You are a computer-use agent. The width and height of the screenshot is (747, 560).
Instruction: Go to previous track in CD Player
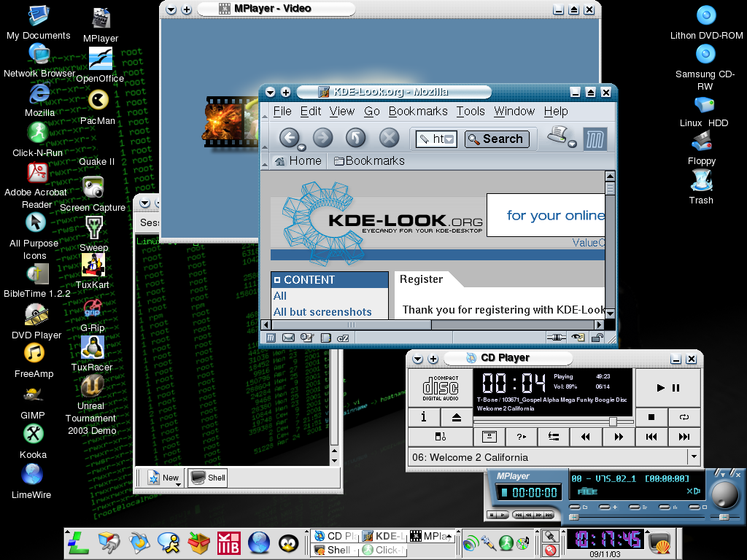tap(651, 437)
